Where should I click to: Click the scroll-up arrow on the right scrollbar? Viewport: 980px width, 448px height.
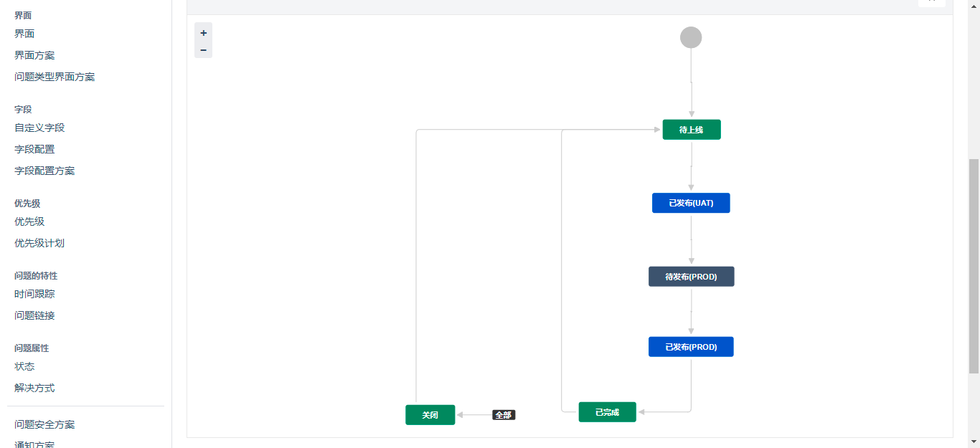tap(974, 6)
